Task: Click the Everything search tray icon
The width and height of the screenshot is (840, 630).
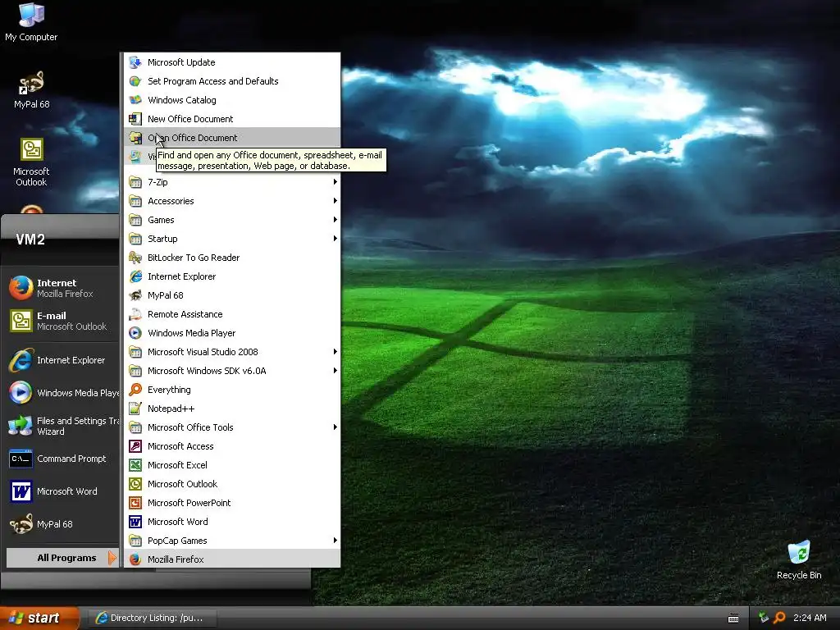Action: click(779, 618)
